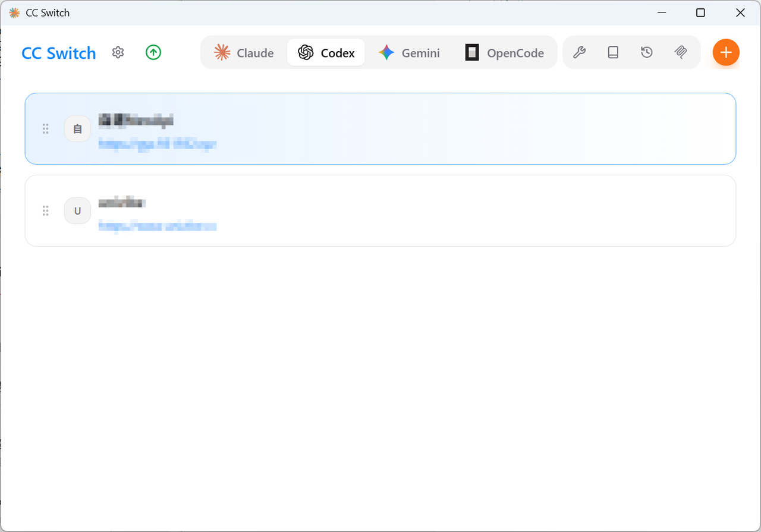
Task: Open blurred URL link of first provider
Action: tap(157, 144)
